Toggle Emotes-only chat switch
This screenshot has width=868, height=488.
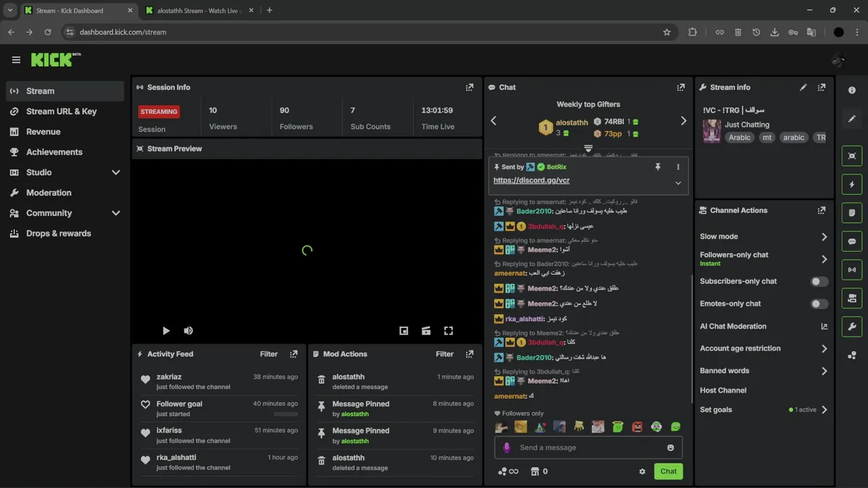819,304
